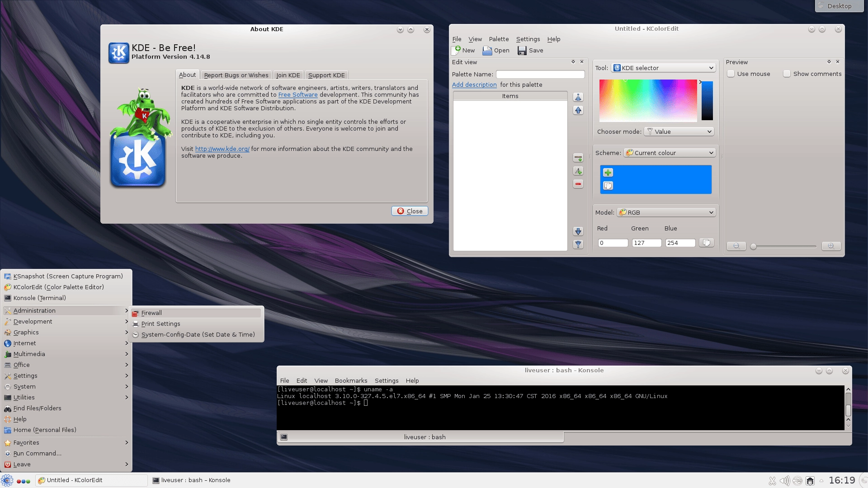Move palette item up with the arrow button
The width and height of the screenshot is (868, 488).
578,110
